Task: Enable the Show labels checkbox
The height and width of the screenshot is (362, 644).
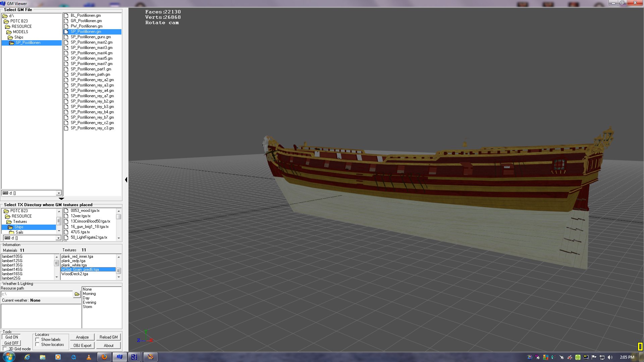Action: 38,340
